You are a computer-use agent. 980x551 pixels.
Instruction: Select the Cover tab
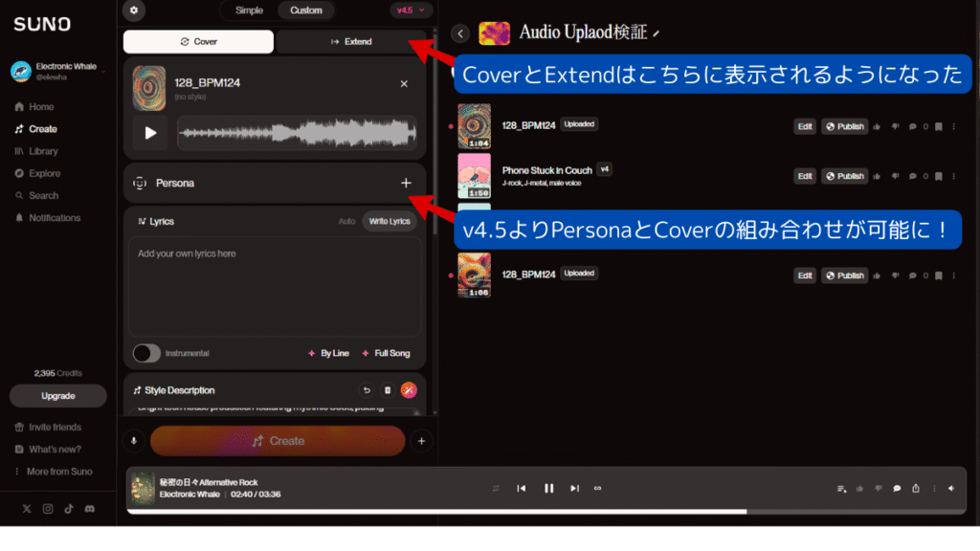click(199, 42)
